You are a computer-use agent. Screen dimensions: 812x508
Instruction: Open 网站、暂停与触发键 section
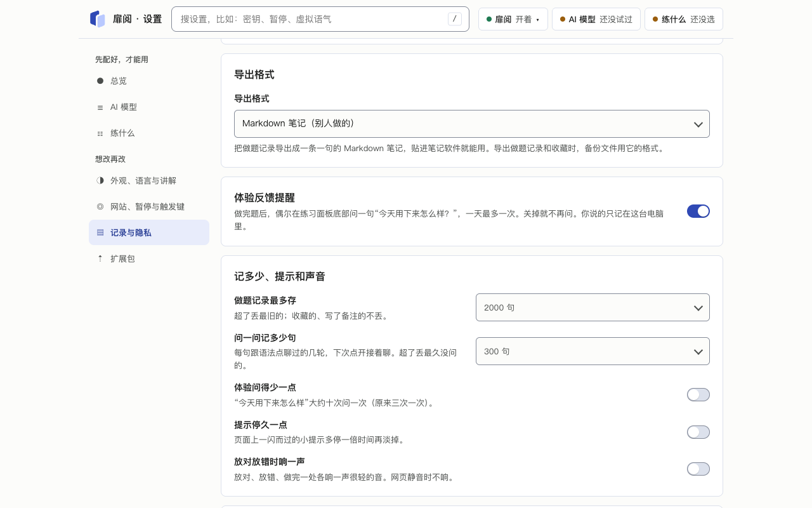(x=149, y=206)
